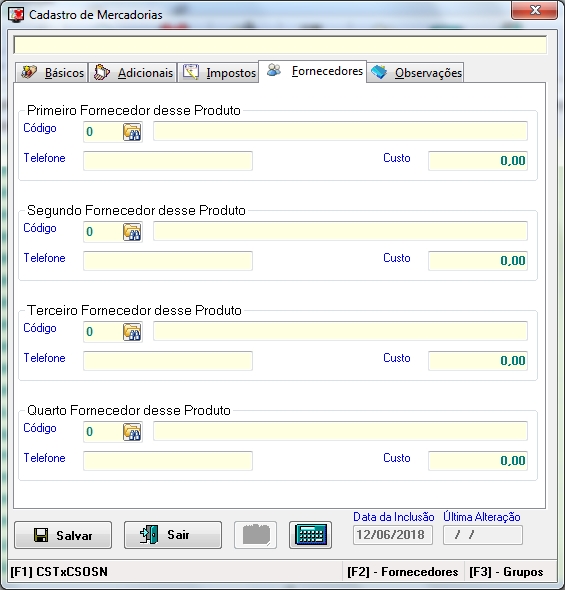
Task: Select the Observações tab
Action: [416, 72]
